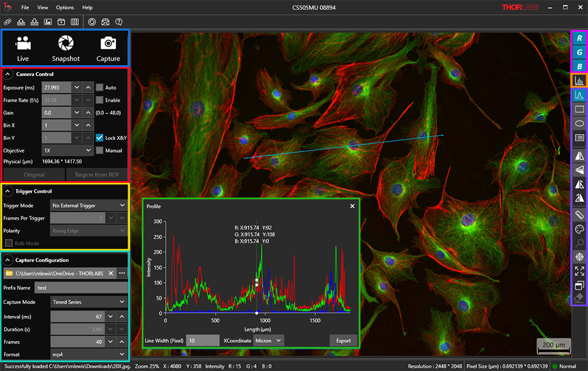Flip the image vertically
The height and width of the screenshot is (371, 588).
579,169
